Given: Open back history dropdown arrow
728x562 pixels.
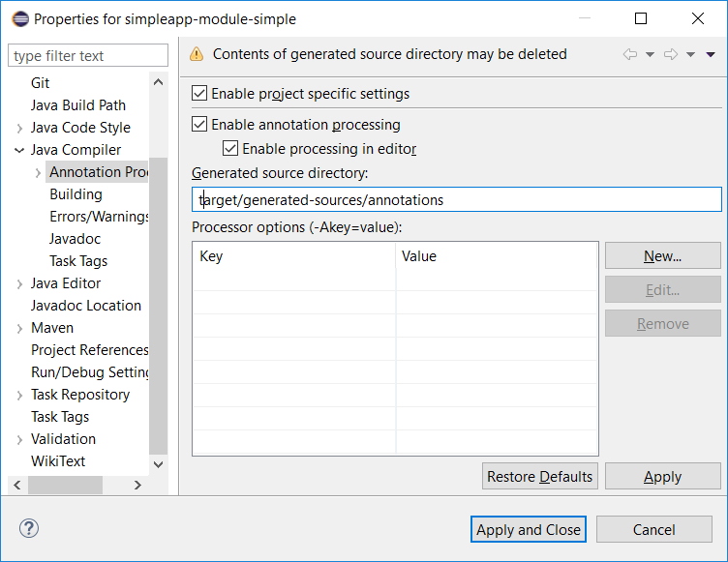Looking at the screenshot, I should pyautogui.click(x=650, y=55).
